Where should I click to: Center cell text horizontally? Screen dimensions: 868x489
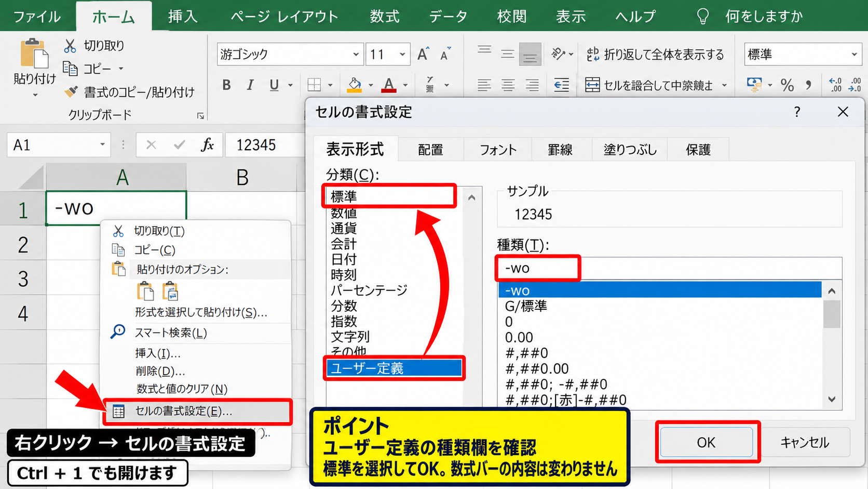[508, 85]
